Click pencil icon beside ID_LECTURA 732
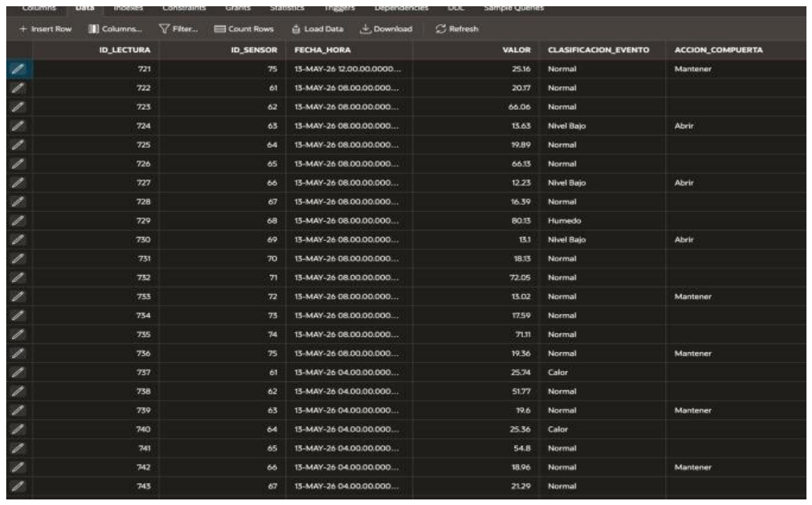The image size is (812, 505). pyautogui.click(x=18, y=278)
